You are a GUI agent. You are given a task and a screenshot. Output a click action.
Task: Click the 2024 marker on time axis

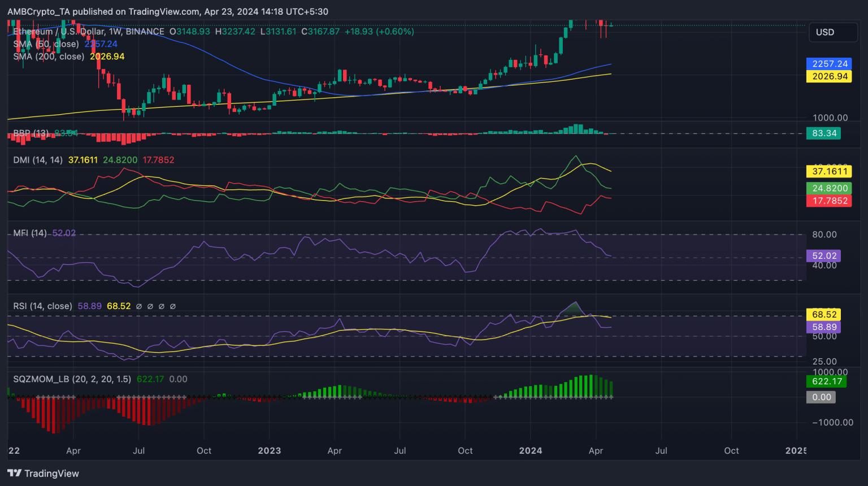531,450
